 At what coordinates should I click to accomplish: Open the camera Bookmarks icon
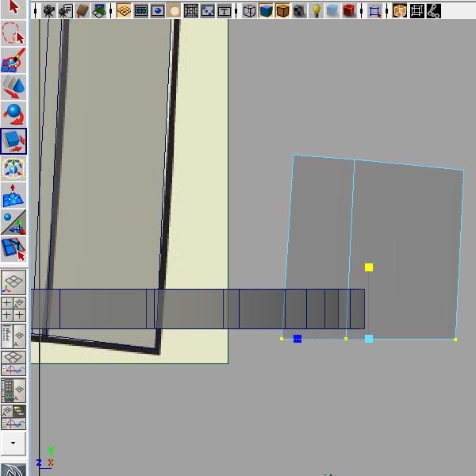pyautogui.click(x=83, y=11)
